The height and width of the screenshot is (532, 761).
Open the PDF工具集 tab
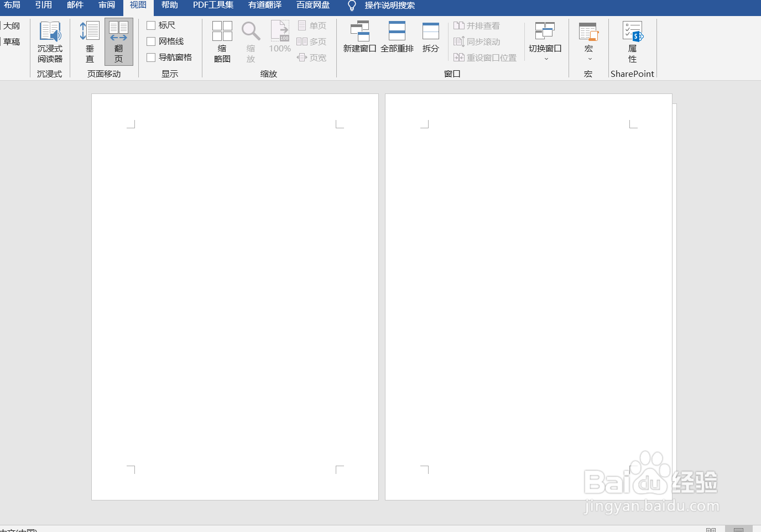(x=213, y=5)
